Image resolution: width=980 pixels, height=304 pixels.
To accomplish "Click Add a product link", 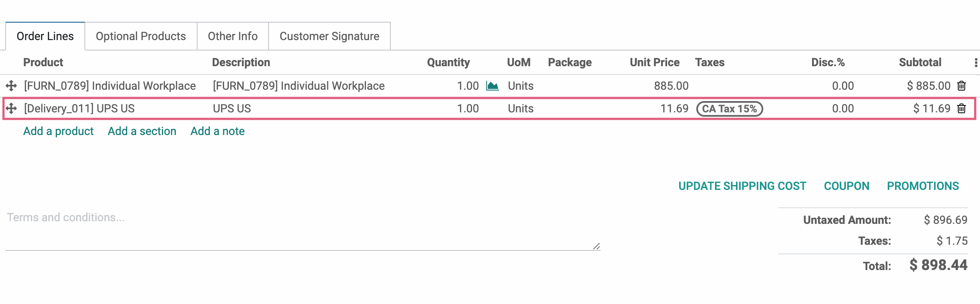I will [x=58, y=131].
